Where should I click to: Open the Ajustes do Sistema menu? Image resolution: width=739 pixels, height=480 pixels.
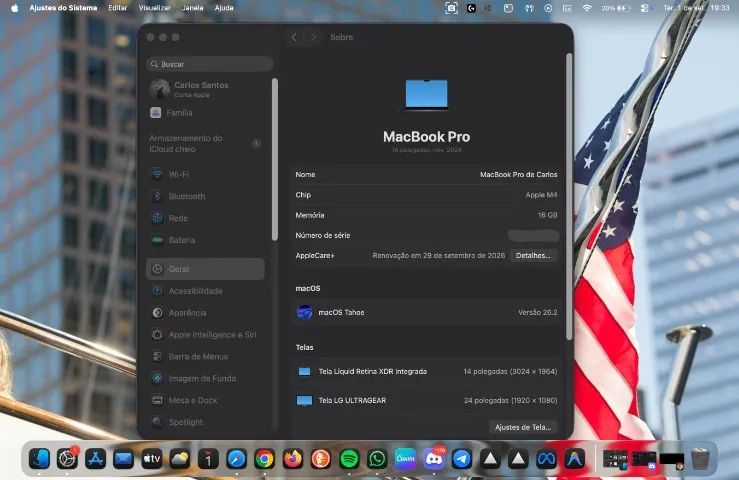pyautogui.click(x=63, y=8)
